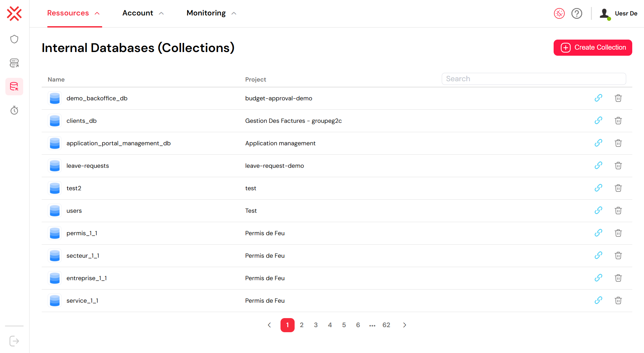This screenshot has width=644, height=353.
Task: Open the shield security section in sidebar
Action: [x=14, y=39]
